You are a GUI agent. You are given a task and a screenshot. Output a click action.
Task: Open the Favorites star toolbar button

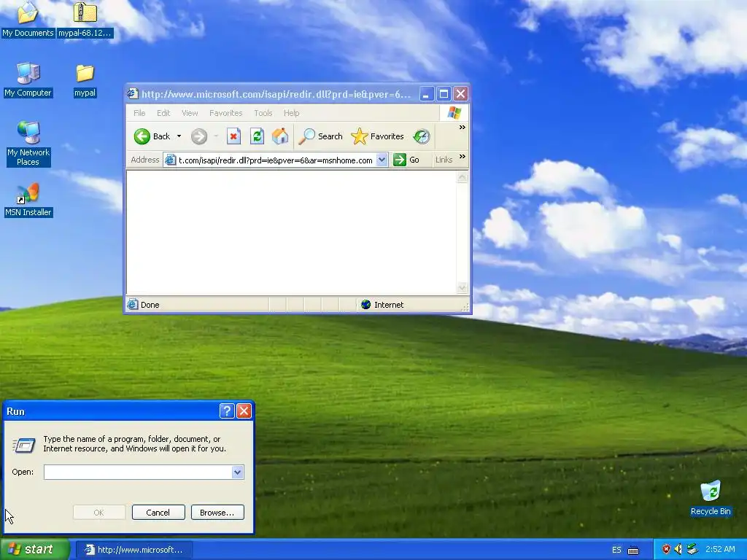[x=377, y=136]
